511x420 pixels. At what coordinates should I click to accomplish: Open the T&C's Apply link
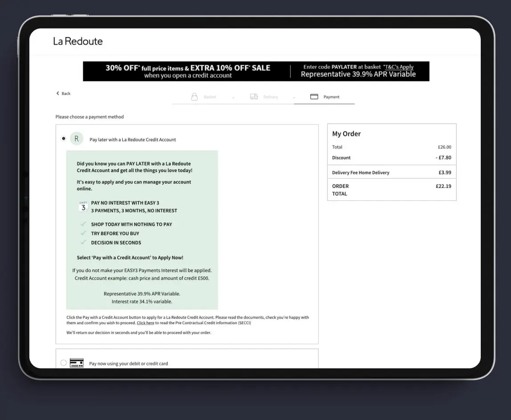(x=399, y=67)
